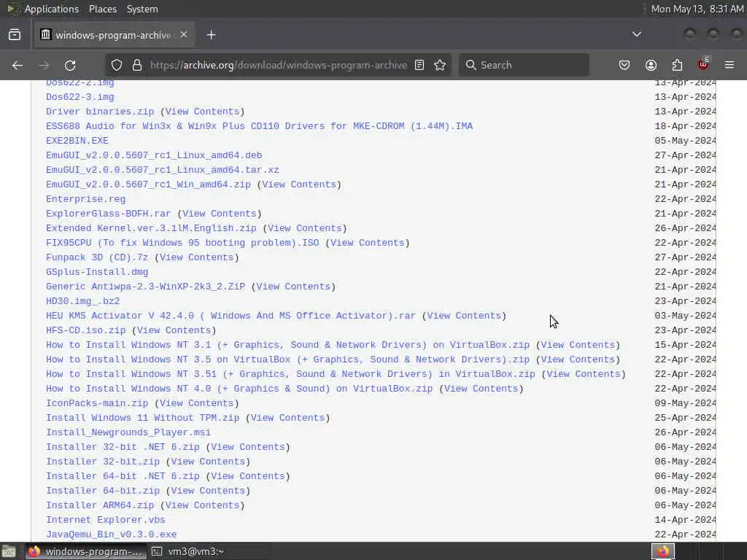Open the Places menu
The image size is (747, 560).
point(102,9)
